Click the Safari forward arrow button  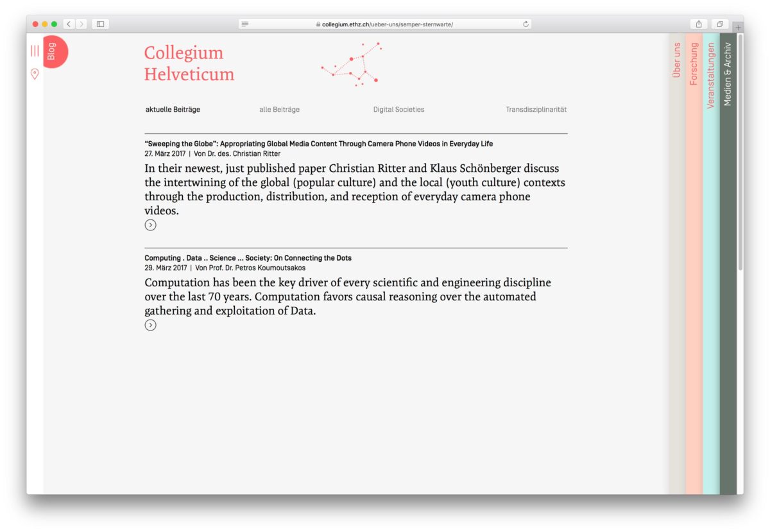(81, 24)
